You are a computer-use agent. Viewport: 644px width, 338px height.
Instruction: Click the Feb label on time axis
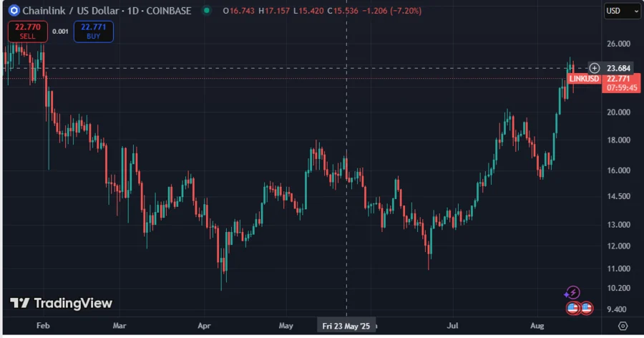43,326
